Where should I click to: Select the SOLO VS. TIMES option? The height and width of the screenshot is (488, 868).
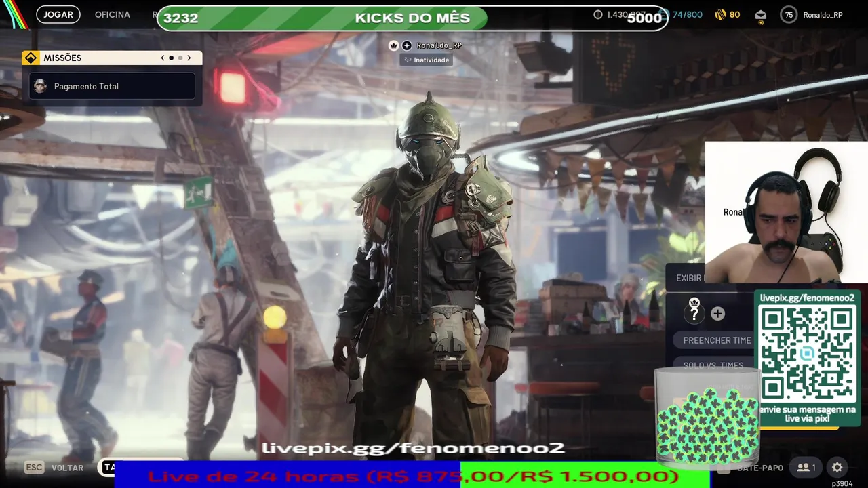713,365
